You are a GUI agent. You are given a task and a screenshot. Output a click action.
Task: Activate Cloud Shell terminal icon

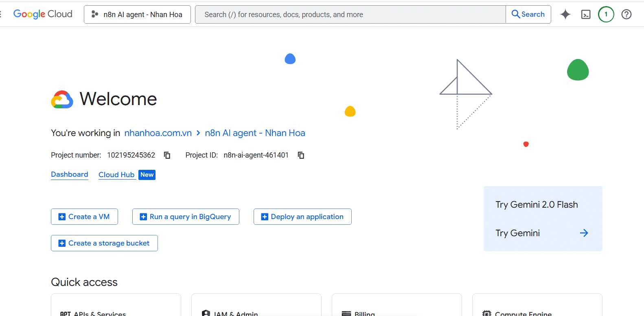(x=586, y=14)
